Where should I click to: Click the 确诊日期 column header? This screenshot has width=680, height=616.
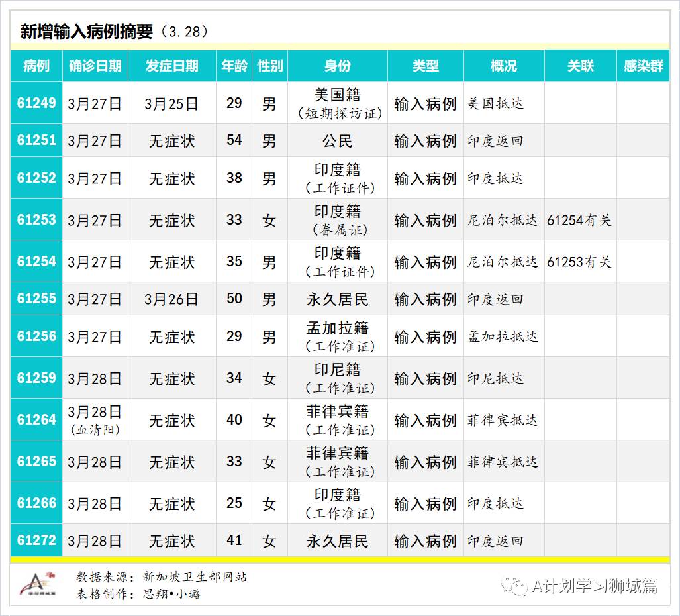(x=95, y=67)
